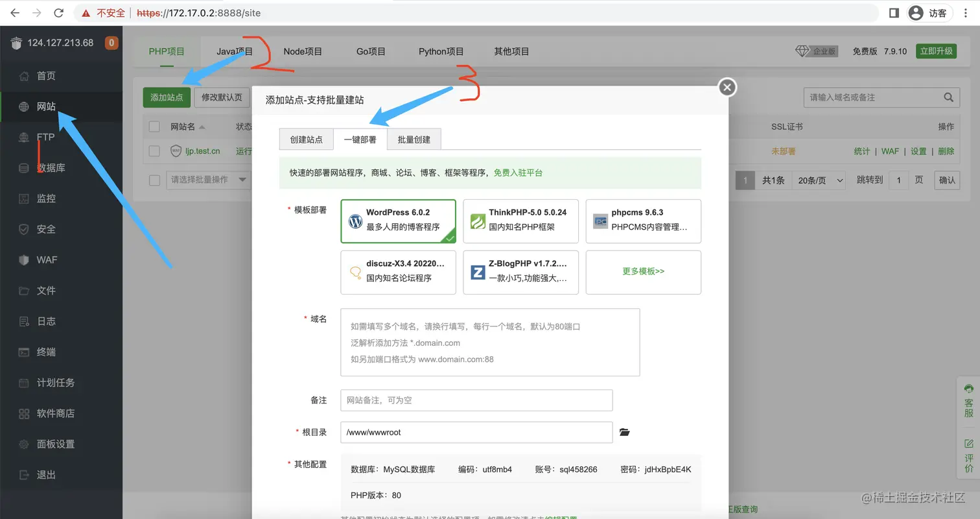Switch to the Node项目 tab
This screenshot has width=980, height=519.
click(x=303, y=51)
